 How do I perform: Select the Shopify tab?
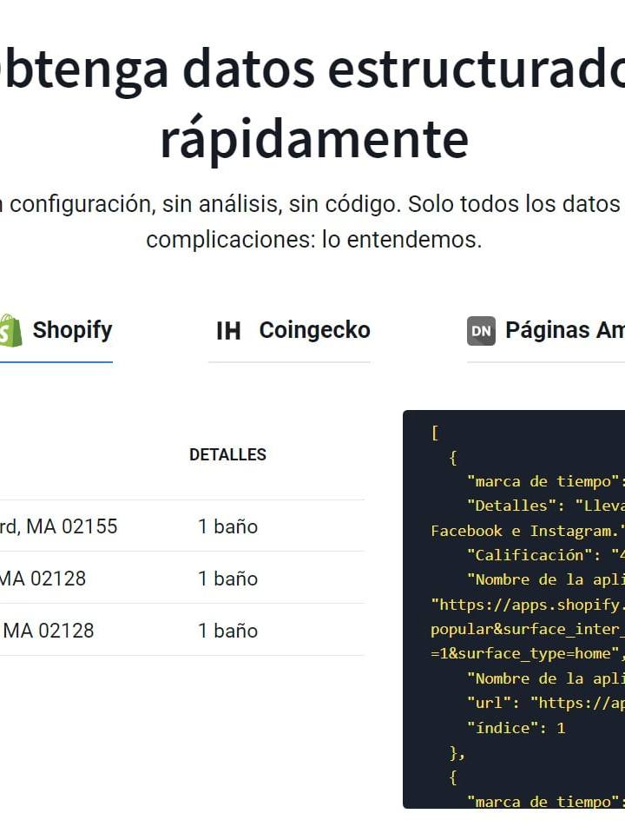56,331
